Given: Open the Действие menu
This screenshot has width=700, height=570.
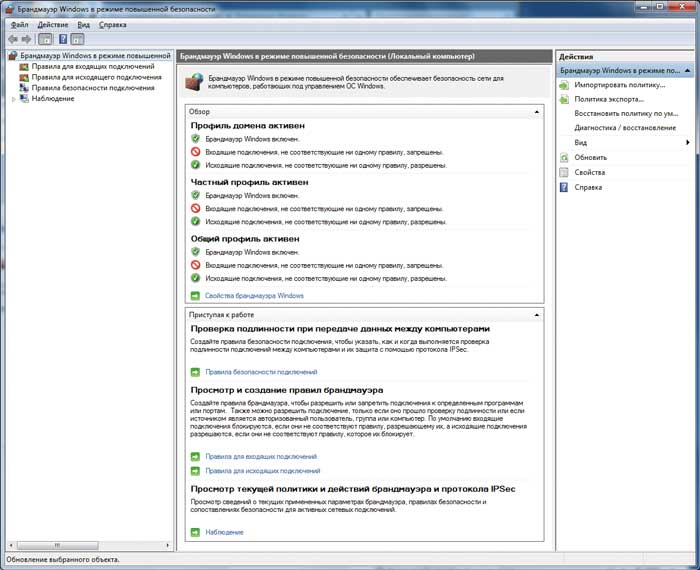Looking at the screenshot, I should (52, 23).
